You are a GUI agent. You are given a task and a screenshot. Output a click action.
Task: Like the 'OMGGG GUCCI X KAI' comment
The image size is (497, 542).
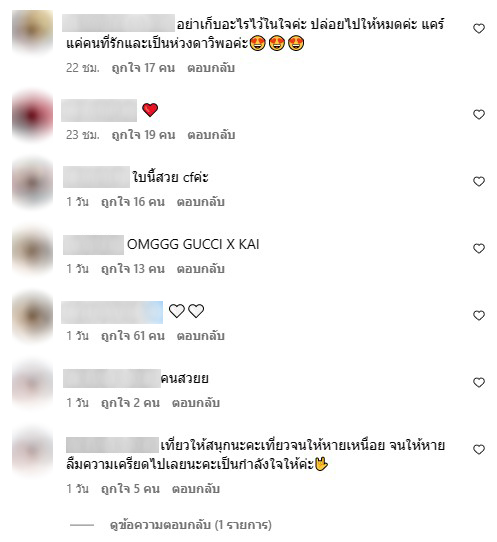479,249
